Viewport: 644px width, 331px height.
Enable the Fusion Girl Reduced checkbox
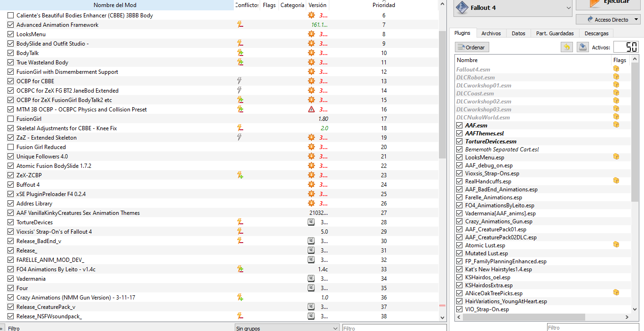click(11, 147)
